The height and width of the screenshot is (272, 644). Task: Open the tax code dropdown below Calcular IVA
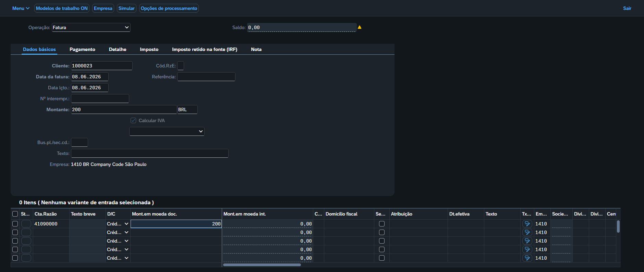pyautogui.click(x=167, y=131)
